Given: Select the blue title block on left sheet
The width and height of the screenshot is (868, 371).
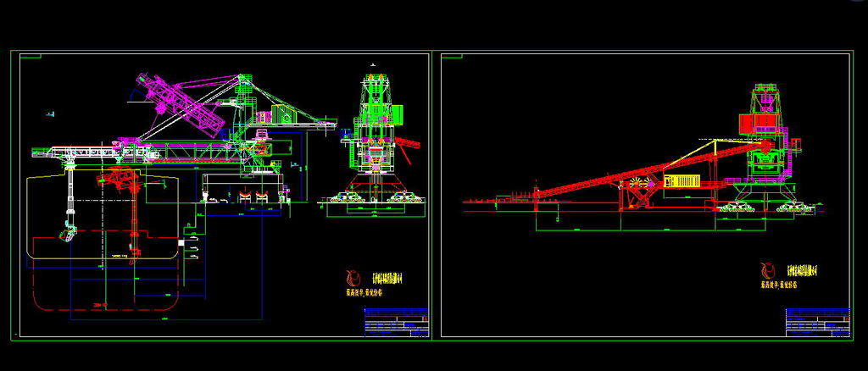Looking at the screenshot, I should click(397, 323).
